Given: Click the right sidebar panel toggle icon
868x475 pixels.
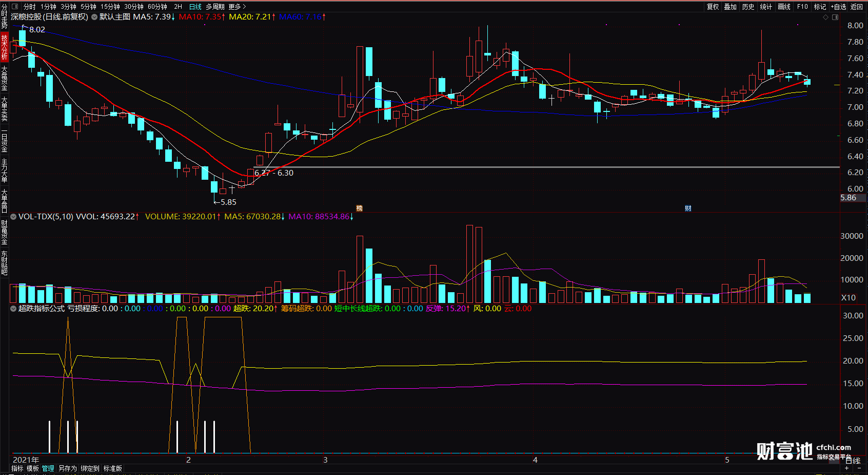Looking at the screenshot, I should [835, 17].
